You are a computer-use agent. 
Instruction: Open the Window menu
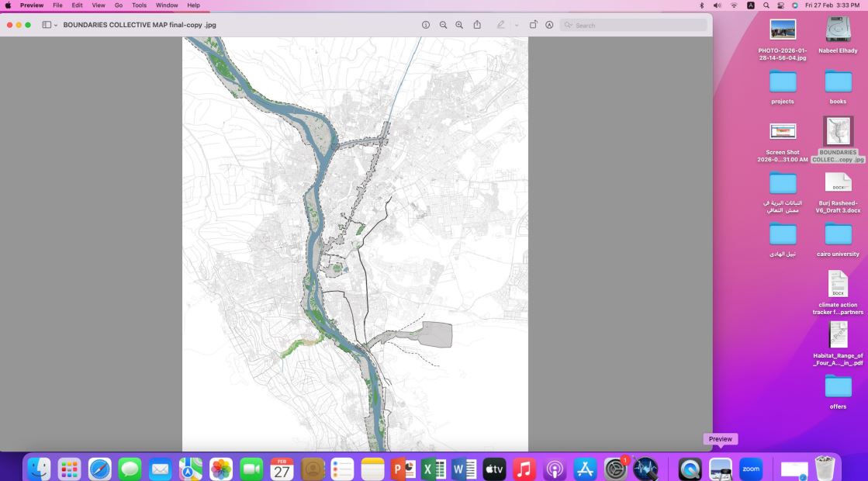click(x=167, y=5)
